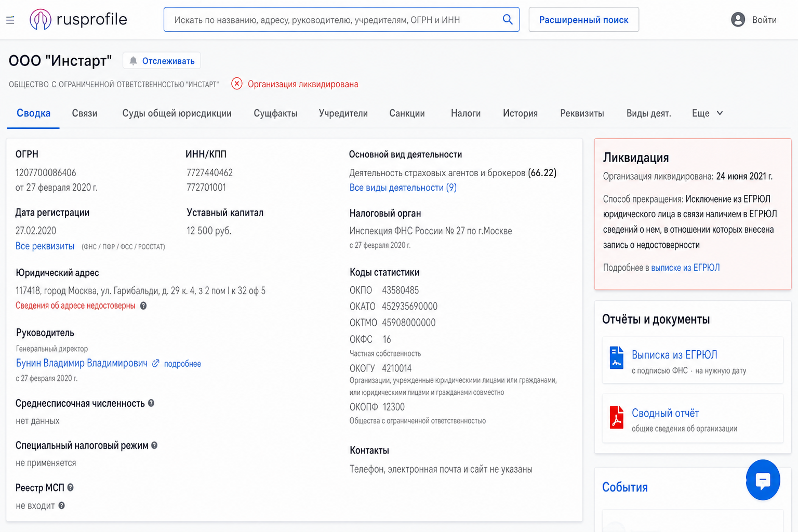Expand the Еще tabs dropdown

[708, 113]
